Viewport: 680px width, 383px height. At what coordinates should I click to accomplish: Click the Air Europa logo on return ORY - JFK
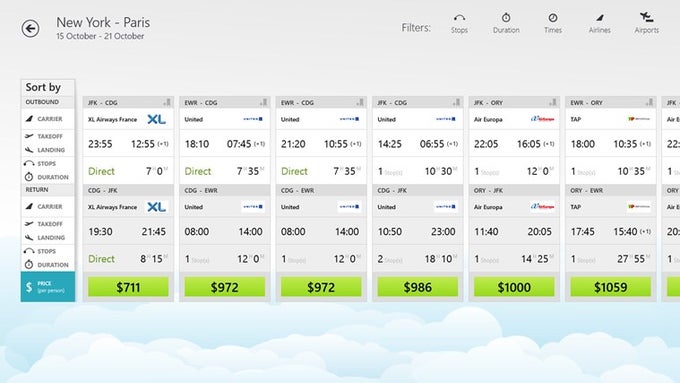[x=543, y=206]
